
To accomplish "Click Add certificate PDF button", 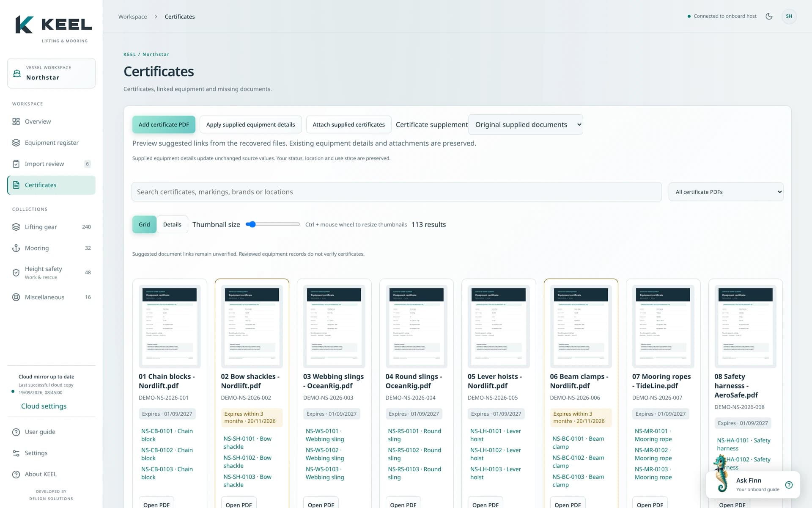I will click(x=164, y=124).
